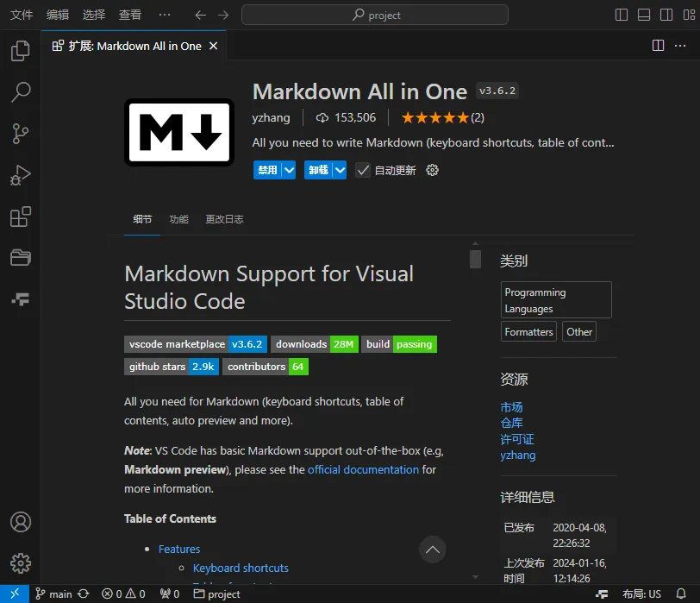700x603 pixels.
Task: Toggle the 自动更新 checkbox
Action: pyautogui.click(x=363, y=170)
